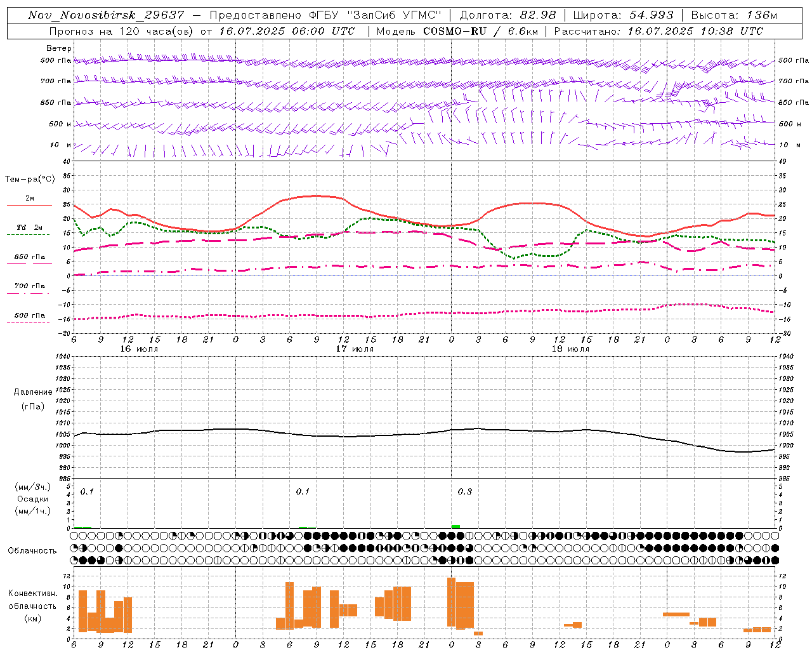The image size is (812, 650).
Task: Click the 500 м wind level label on the left axis
Action: point(60,124)
